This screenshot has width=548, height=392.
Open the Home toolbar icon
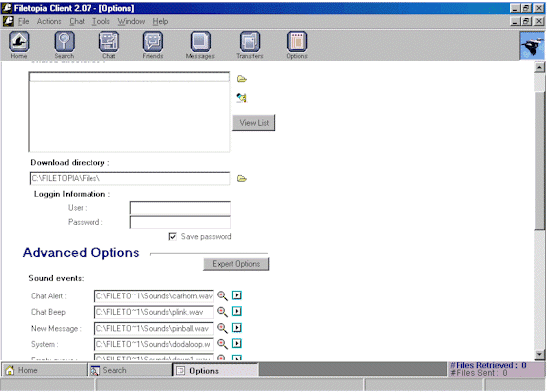(19, 45)
